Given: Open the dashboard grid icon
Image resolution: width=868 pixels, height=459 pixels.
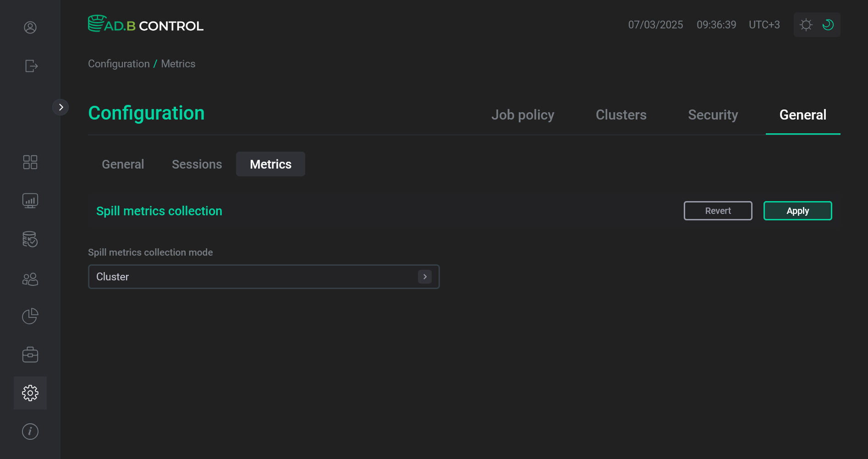Looking at the screenshot, I should coord(30,162).
